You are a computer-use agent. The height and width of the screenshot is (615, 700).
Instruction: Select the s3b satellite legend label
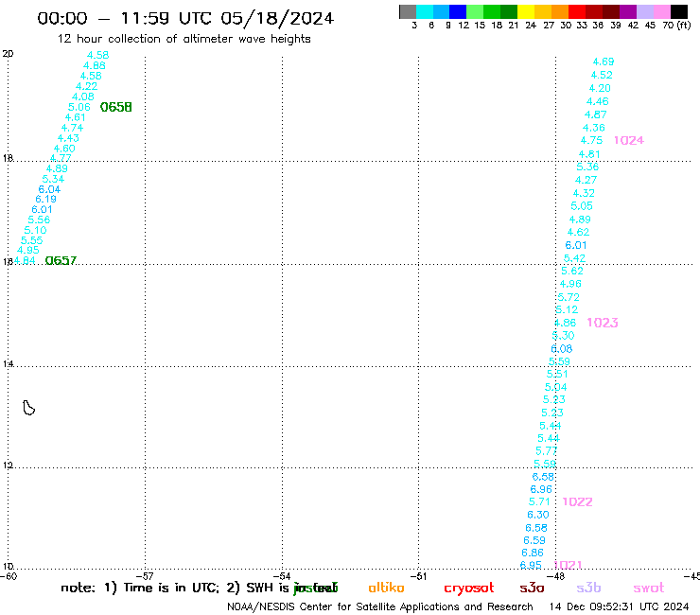tap(588, 589)
